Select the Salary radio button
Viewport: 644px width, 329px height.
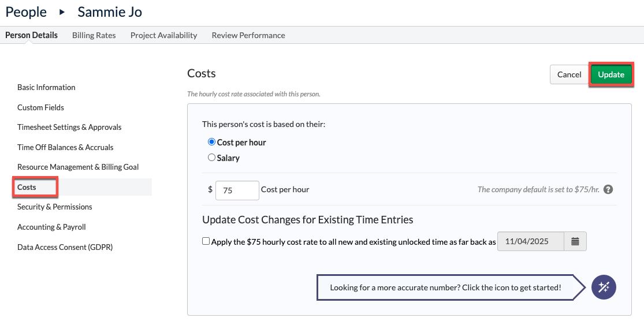click(211, 158)
